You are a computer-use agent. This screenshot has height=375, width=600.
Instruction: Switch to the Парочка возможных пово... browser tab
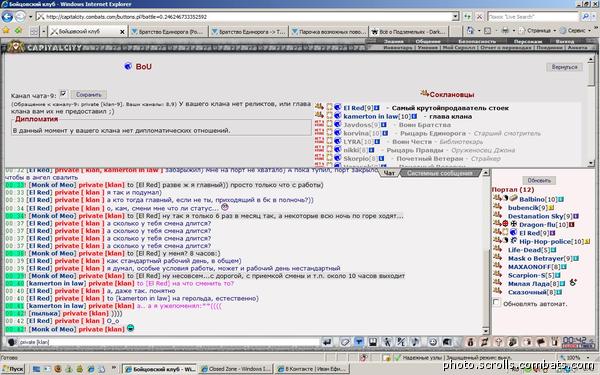coord(329,32)
